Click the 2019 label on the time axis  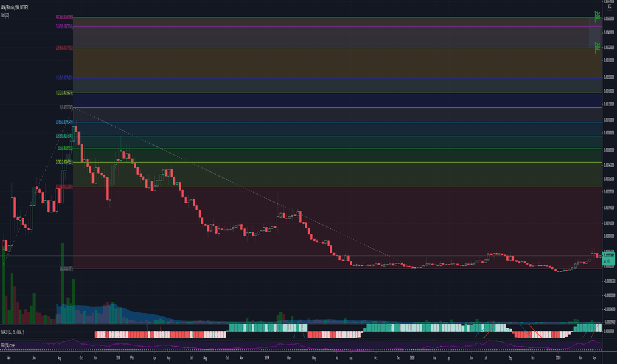pyautogui.click(x=266, y=358)
